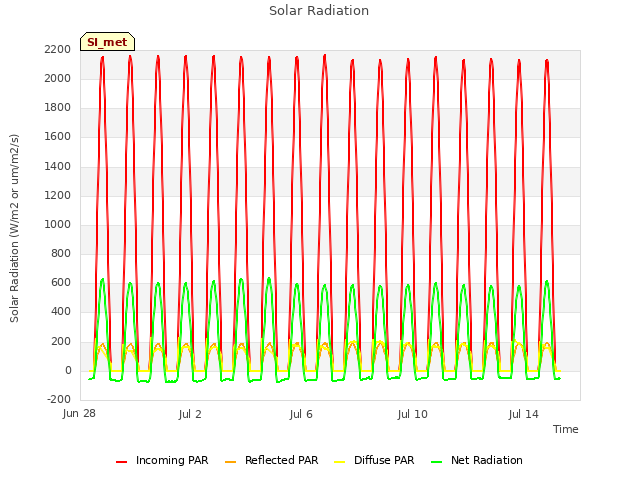The height and width of the screenshot is (480, 640).
Task: Click the Jul 10 x-axis tick label
Action: coord(412,414)
